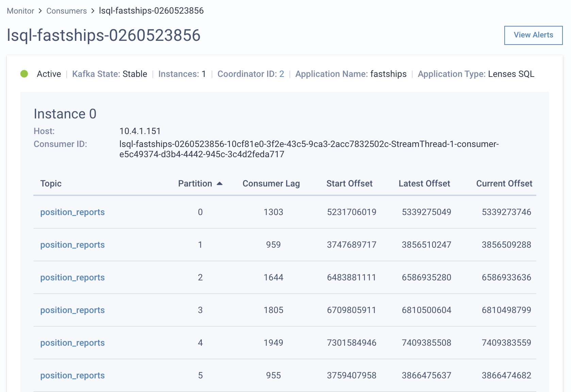Image resolution: width=571 pixels, height=392 pixels.
Task: Click the Start Offset column header
Action: (x=349, y=183)
